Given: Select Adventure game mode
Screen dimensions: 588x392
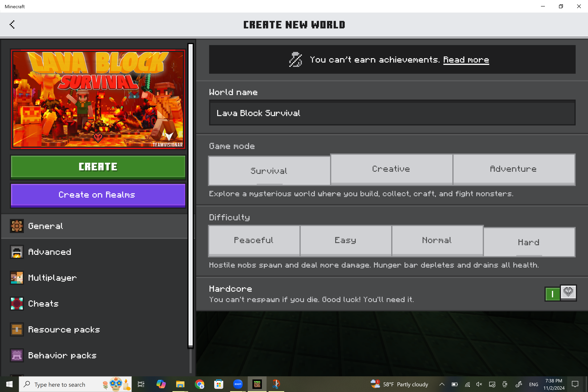Looking at the screenshot, I should pyautogui.click(x=514, y=169).
